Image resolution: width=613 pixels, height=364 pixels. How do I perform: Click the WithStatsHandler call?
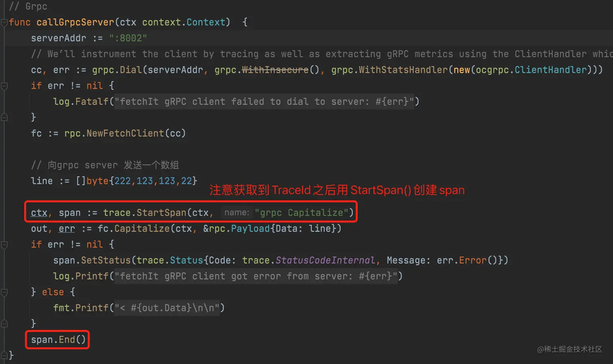[x=403, y=70]
